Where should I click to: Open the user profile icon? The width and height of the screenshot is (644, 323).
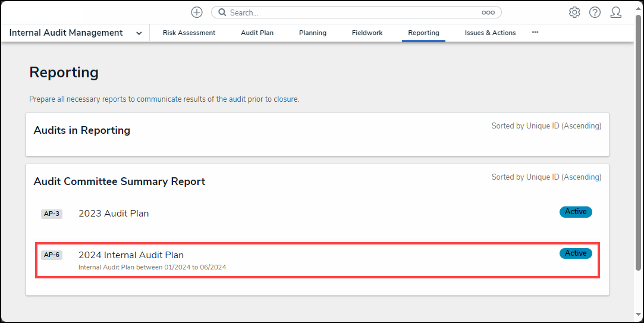616,12
